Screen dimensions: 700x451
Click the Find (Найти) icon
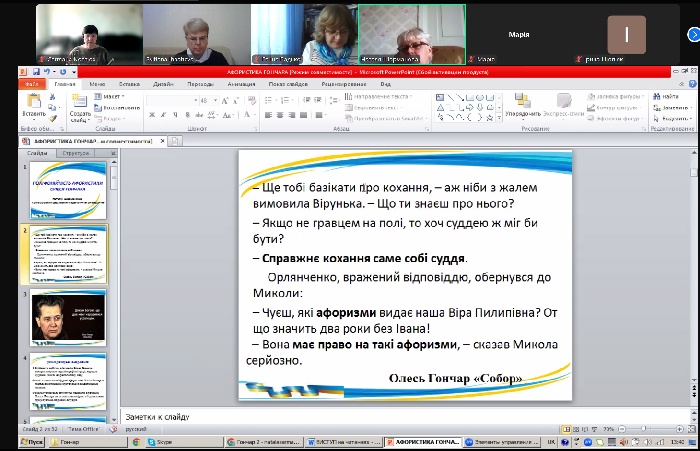click(667, 96)
